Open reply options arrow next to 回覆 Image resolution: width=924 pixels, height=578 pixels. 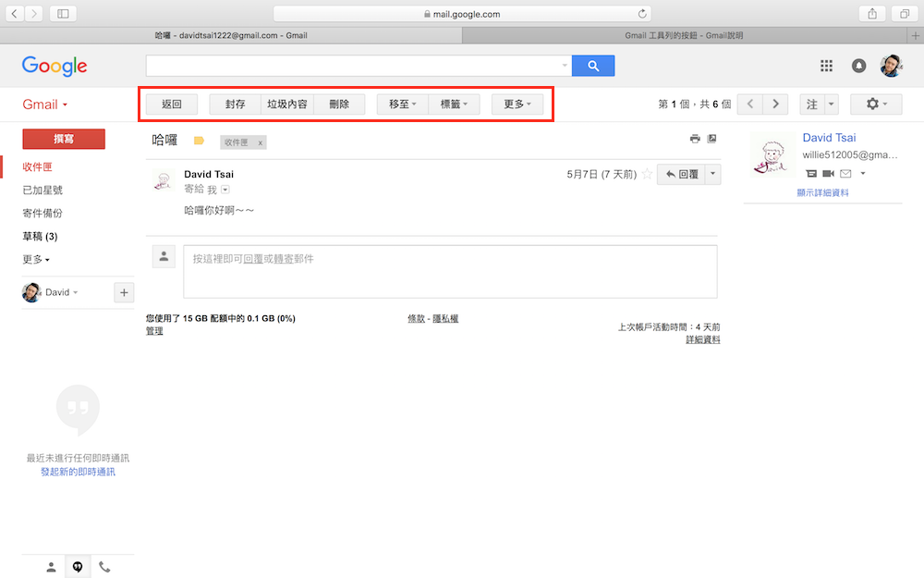pos(712,174)
